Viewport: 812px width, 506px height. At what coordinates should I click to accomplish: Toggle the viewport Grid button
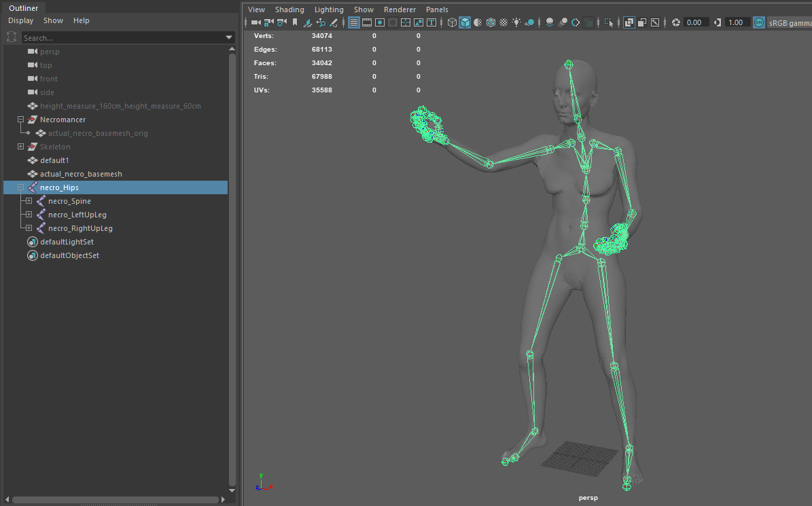point(354,22)
